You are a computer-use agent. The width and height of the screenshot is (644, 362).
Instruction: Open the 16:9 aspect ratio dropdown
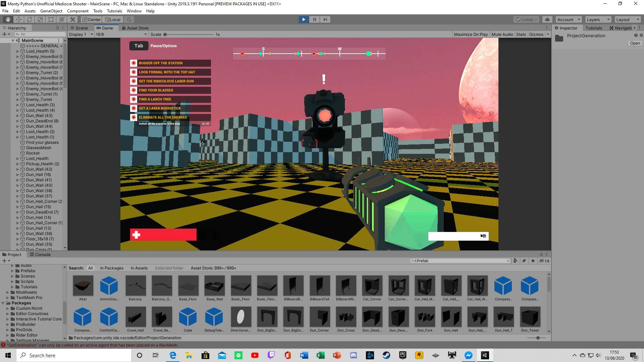(x=121, y=34)
